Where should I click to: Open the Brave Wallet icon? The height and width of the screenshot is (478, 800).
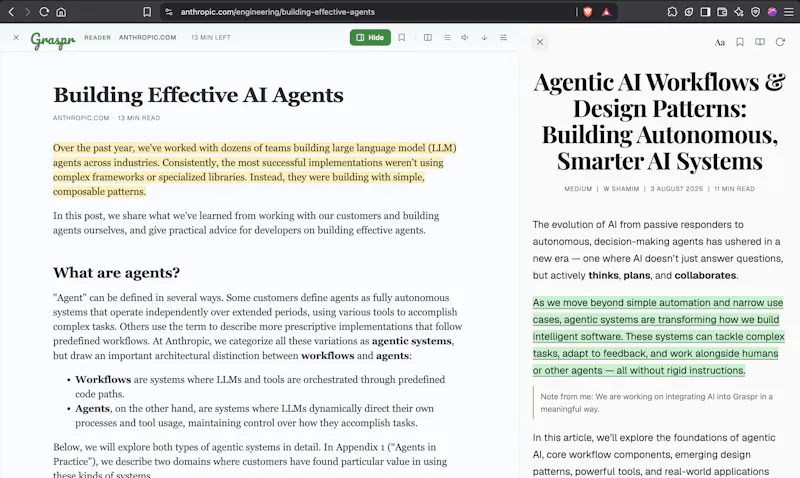click(722, 12)
